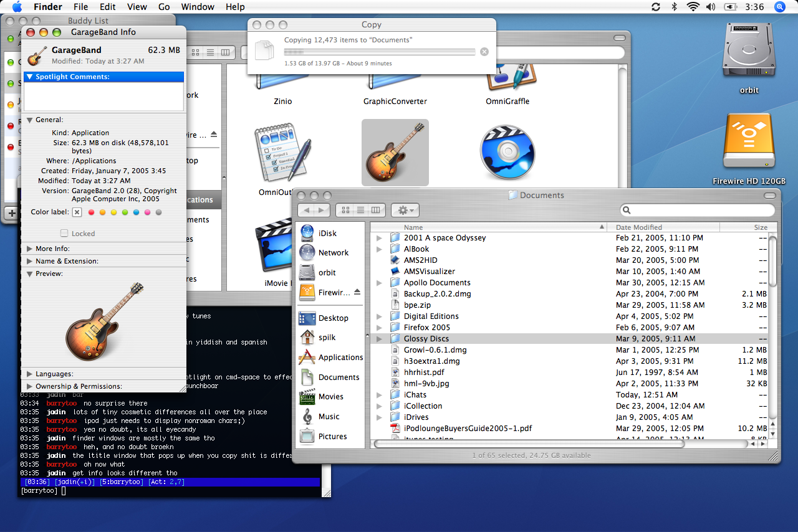This screenshot has width=798, height=532.
Task: Open the Firewire HD 120GB desktop drive
Action: 749,141
